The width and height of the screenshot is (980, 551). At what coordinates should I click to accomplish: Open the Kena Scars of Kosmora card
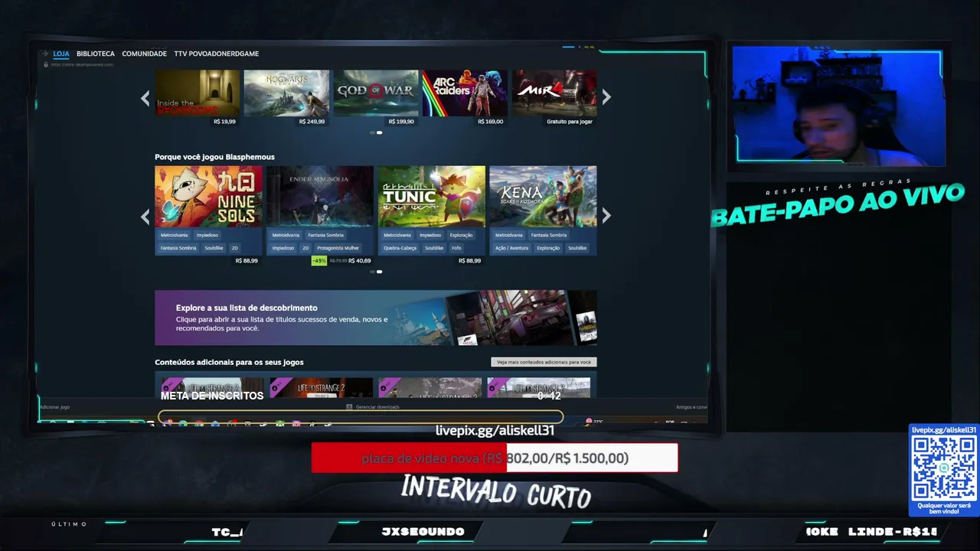543,197
